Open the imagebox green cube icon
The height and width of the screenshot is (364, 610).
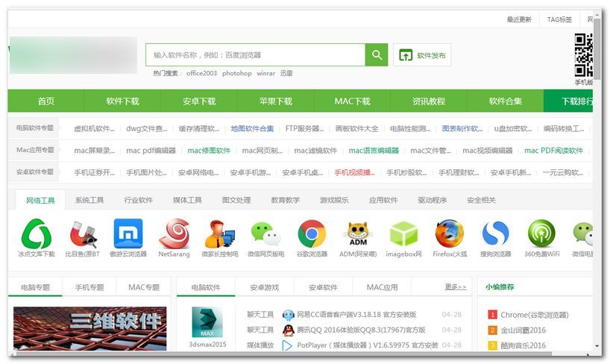pos(403,233)
